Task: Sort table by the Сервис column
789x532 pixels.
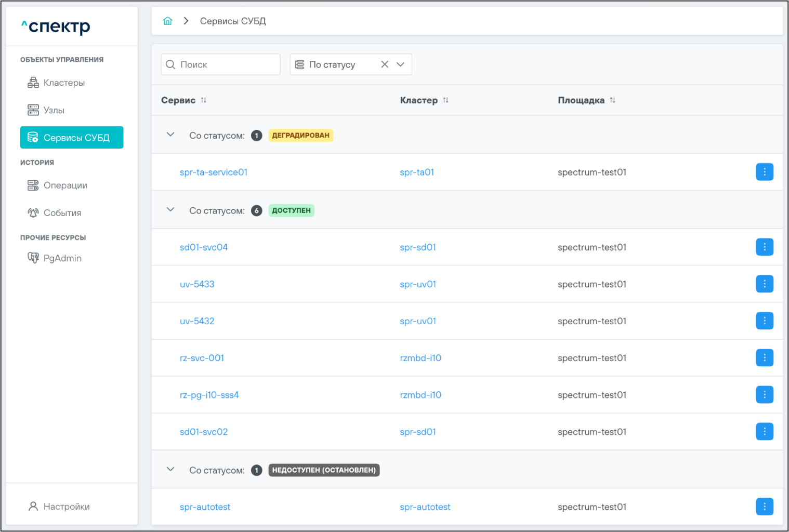Action: [x=203, y=100]
